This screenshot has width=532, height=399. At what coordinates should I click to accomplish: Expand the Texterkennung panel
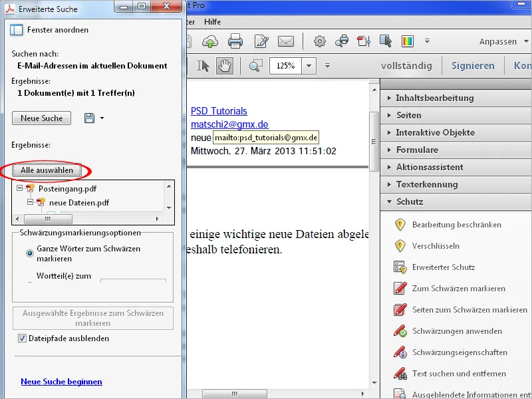point(456,185)
